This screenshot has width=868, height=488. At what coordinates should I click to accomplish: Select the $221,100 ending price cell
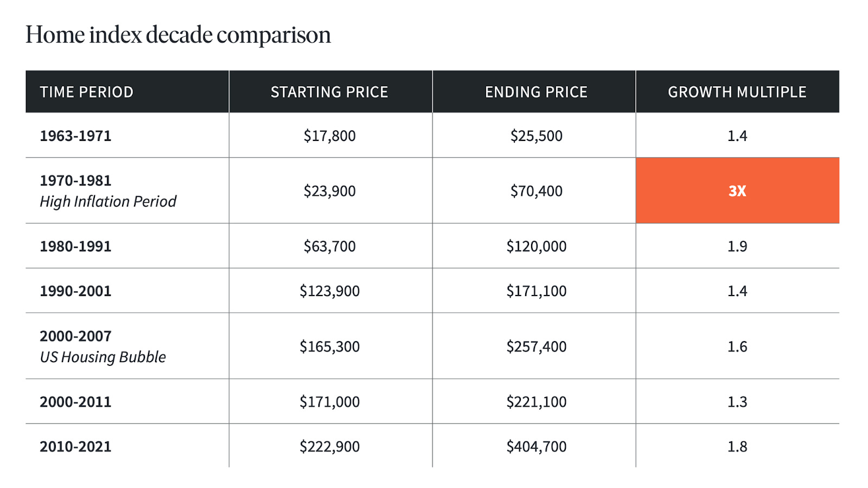click(x=536, y=402)
